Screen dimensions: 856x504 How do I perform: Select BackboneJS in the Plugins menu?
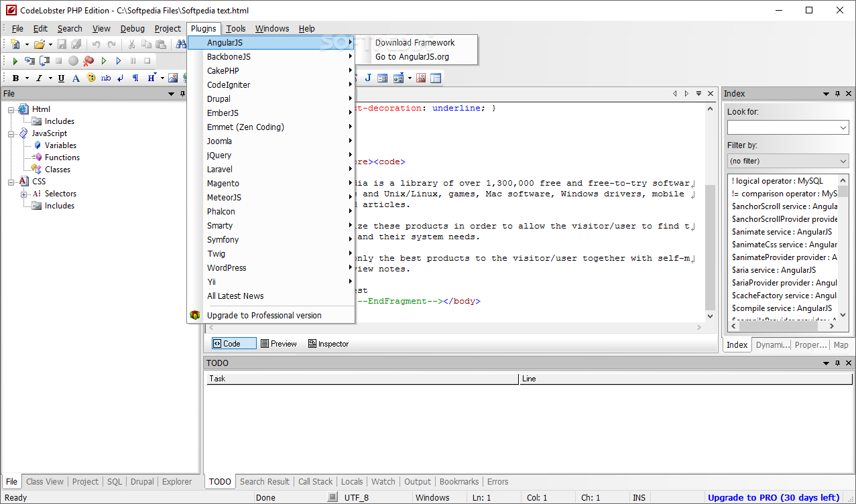coord(271,57)
